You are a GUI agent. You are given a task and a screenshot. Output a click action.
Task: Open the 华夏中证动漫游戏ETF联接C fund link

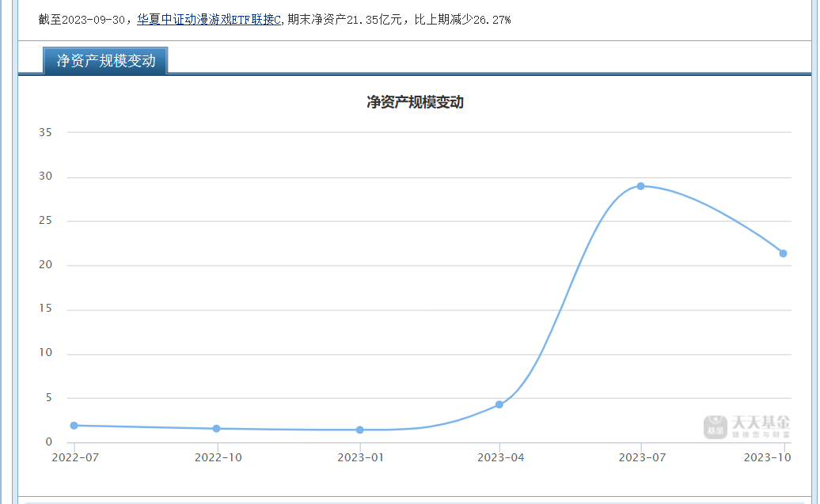coord(209,20)
